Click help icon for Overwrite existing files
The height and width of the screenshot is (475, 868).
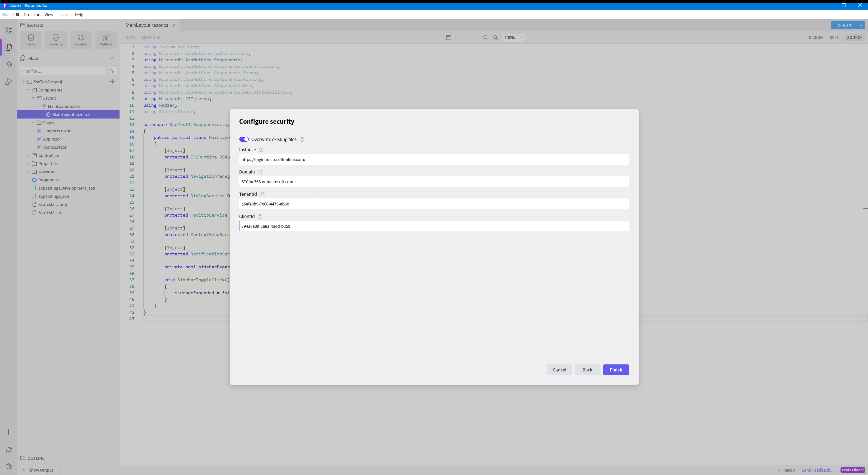coord(302,139)
